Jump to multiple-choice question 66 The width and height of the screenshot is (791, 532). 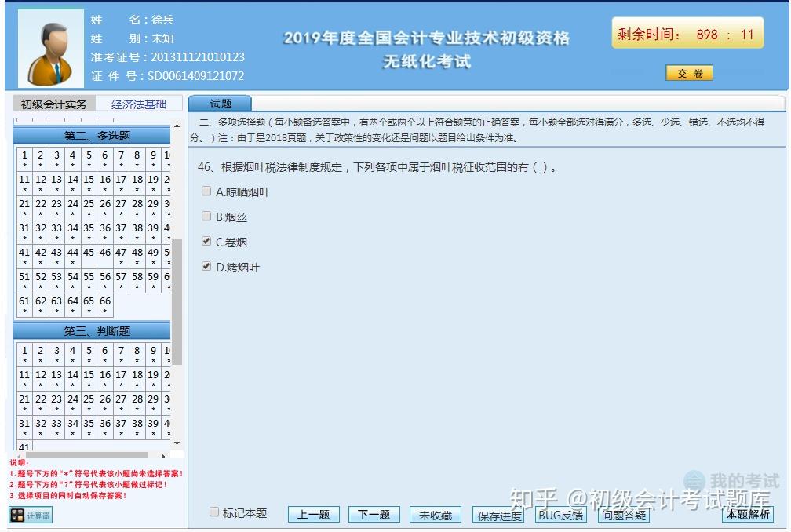click(x=105, y=304)
